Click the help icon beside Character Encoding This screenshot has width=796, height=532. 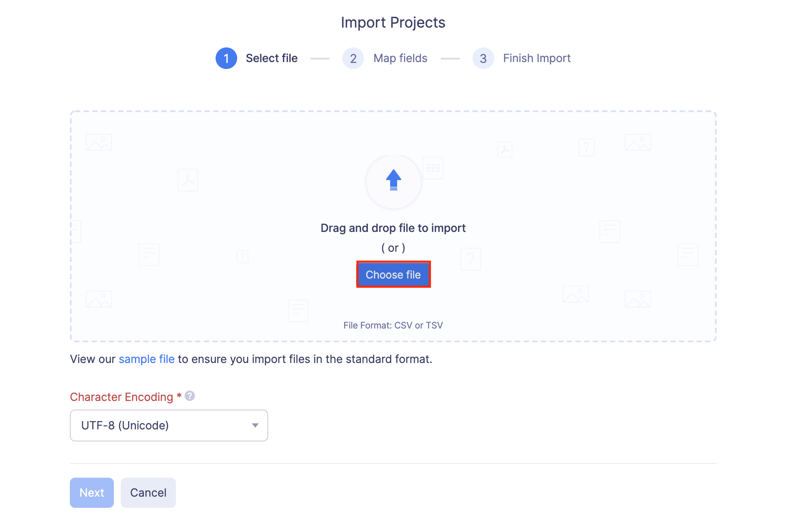click(x=190, y=395)
